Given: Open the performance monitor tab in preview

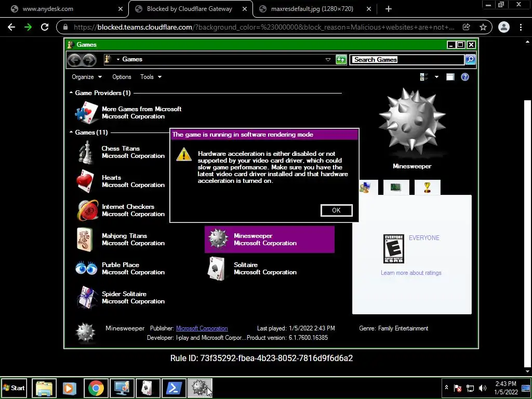Looking at the screenshot, I should click(396, 187).
